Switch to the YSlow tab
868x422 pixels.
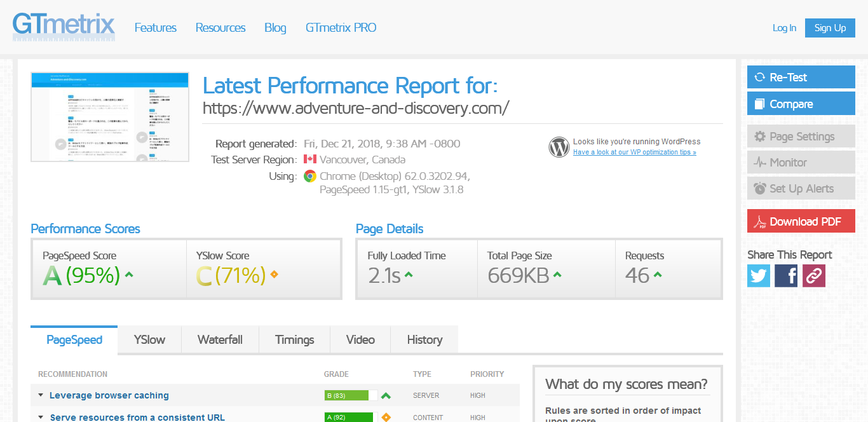click(x=149, y=340)
